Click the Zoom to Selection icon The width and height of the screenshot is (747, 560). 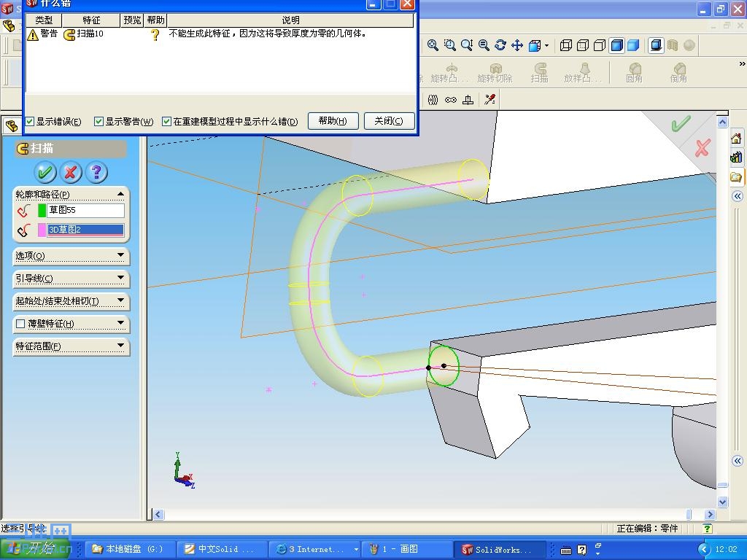[484, 45]
